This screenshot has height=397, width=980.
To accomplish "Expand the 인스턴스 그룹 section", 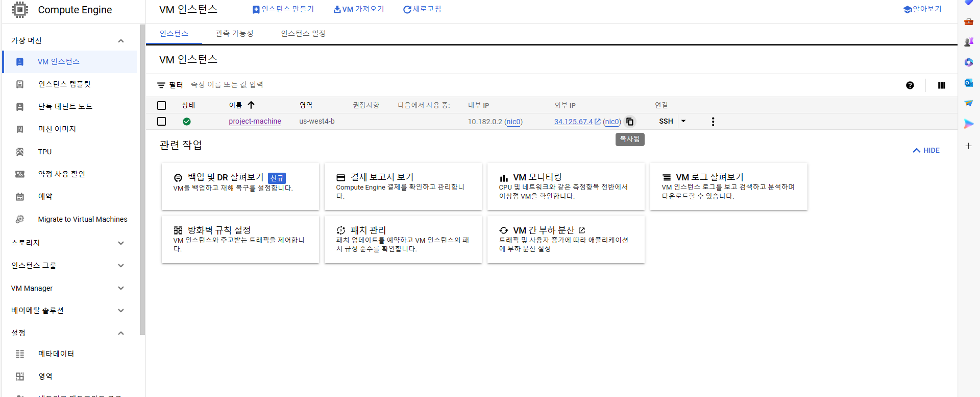I will click(x=121, y=266).
